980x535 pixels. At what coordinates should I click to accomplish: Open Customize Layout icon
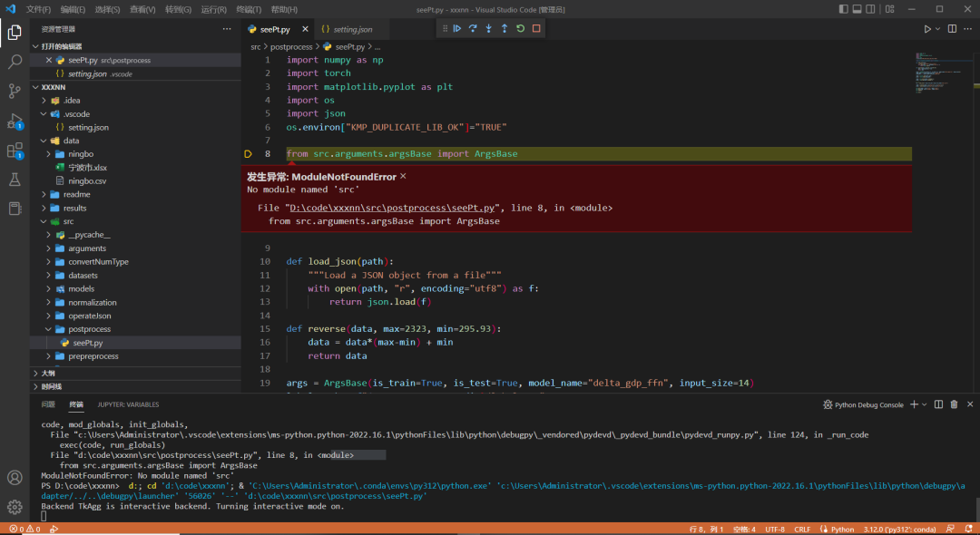[890, 9]
